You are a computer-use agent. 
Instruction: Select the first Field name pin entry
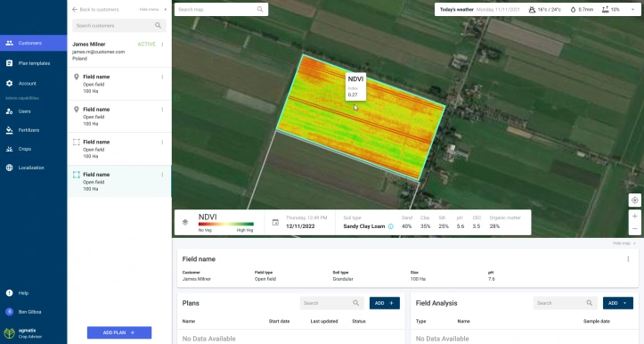point(119,84)
